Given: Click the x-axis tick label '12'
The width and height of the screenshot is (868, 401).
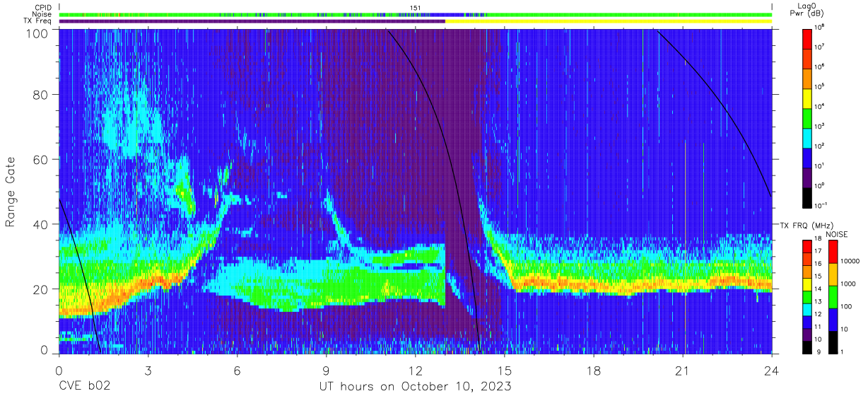Looking at the screenshot, I should point(415,370).
